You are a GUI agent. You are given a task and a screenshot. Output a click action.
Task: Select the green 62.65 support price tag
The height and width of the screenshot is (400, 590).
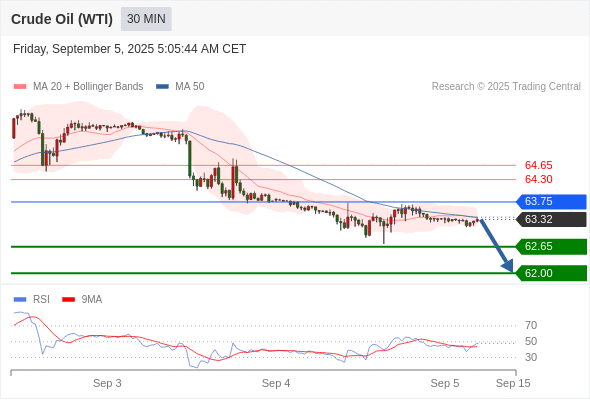pos(551,246)
